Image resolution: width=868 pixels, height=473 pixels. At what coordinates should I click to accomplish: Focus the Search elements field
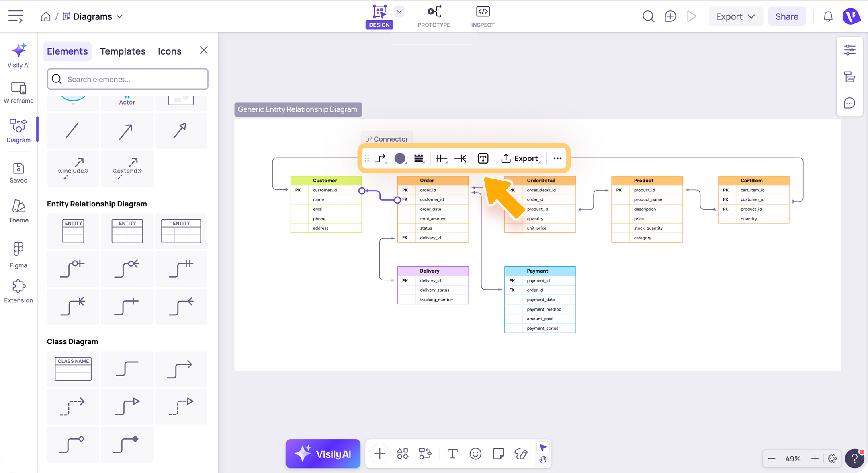coord(128,79)
